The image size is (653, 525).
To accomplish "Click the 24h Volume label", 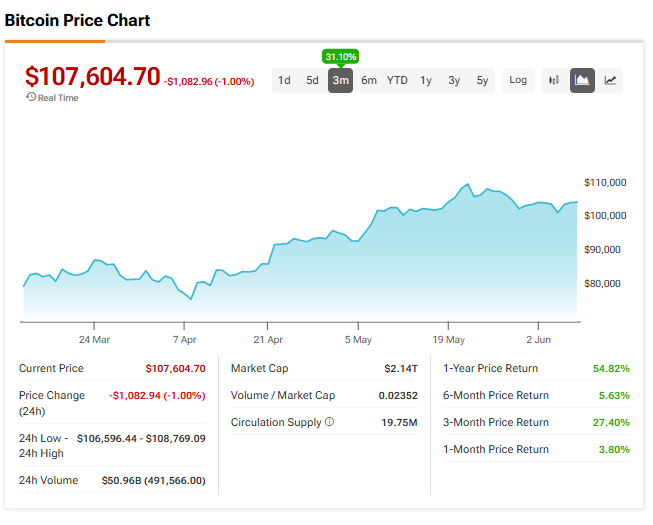I will click(x=48, y=480).
